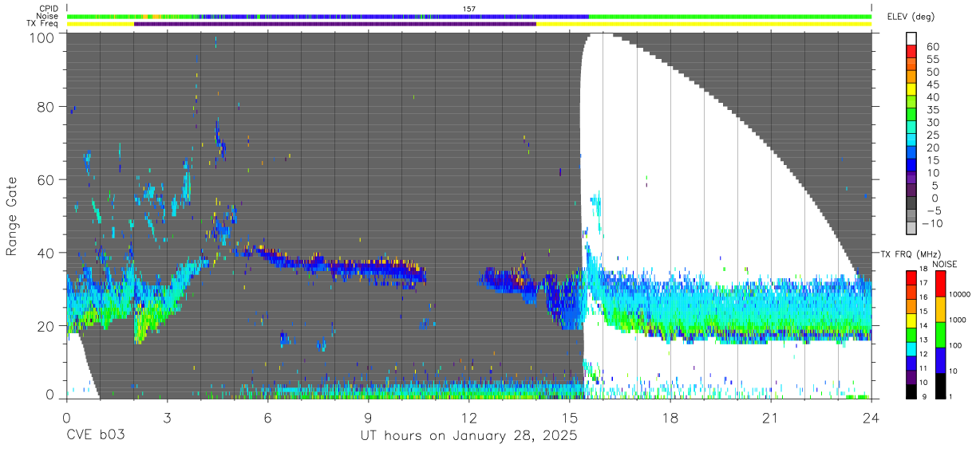Viewport: 980px width, 452px height.
Task: Click the 24 tick on UT hours axis
Action: pyautogui.click(x=871, y=418)
